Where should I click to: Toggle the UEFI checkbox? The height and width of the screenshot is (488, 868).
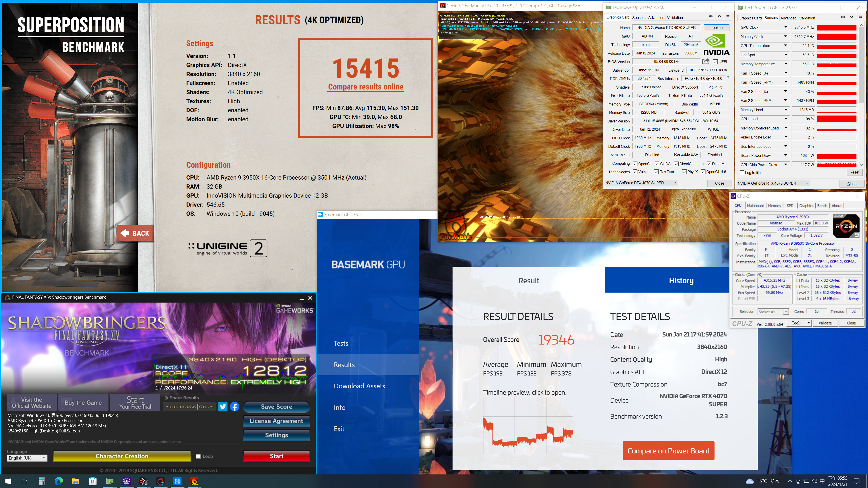point(715,62)
